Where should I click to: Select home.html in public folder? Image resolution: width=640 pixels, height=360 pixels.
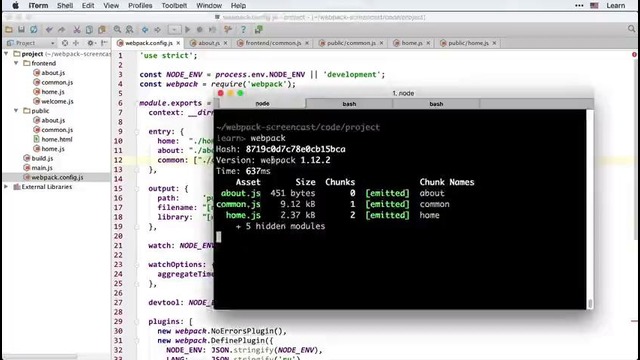tap(53, 139)
